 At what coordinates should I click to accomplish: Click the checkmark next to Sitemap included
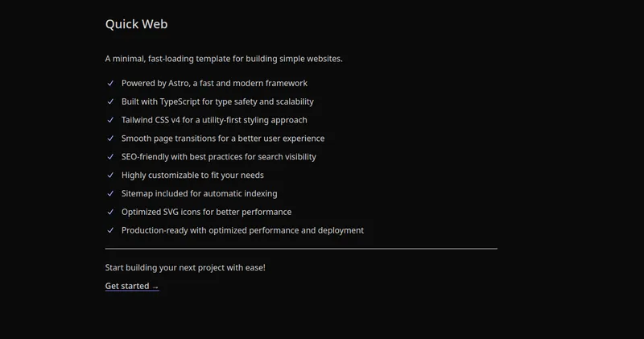109,193
